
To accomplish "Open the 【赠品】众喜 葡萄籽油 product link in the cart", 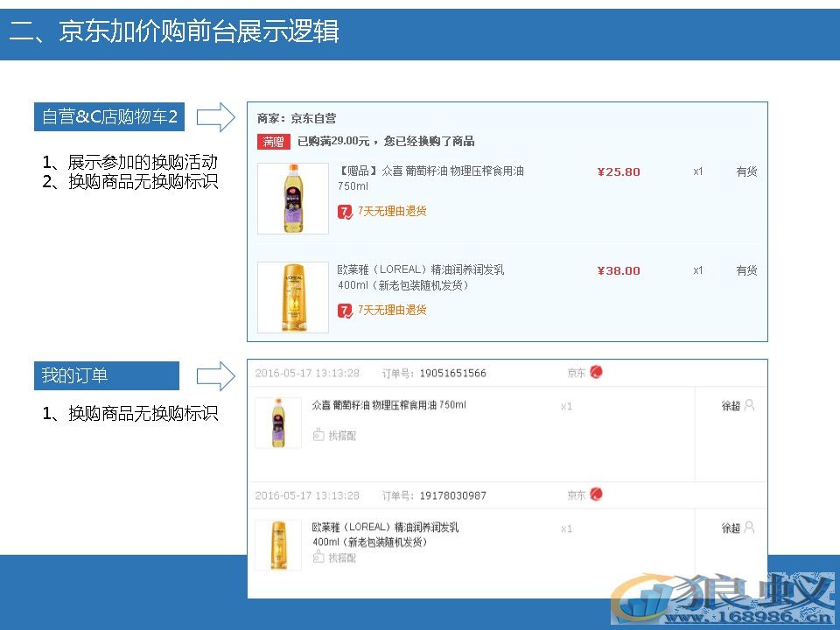I will pos(430,178).
